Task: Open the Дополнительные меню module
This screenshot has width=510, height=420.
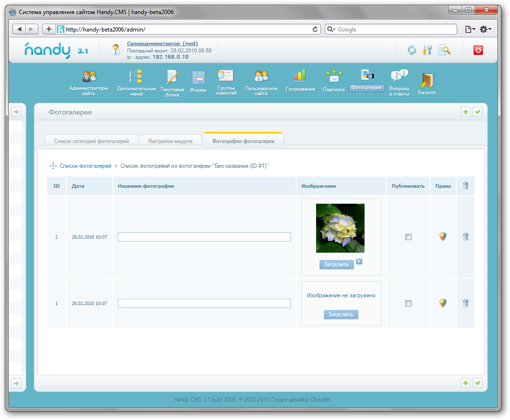Action: (x=136, y=78)
